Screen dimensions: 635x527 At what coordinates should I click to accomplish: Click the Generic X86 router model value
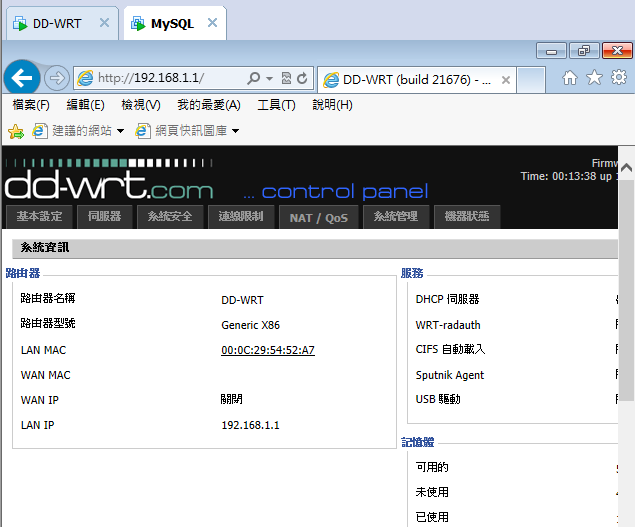(x=250, y=325)
